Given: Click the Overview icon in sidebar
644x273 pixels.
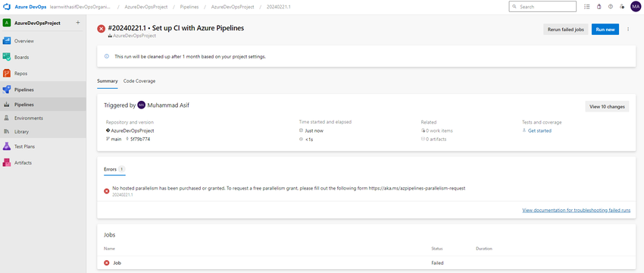Looking at the screenshot, I should tap(7, 41).
